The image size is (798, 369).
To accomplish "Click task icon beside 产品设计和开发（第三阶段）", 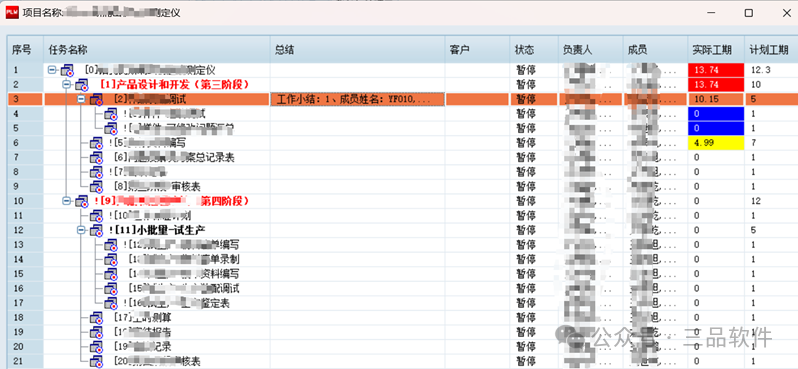I will click(x=81, y=85).
